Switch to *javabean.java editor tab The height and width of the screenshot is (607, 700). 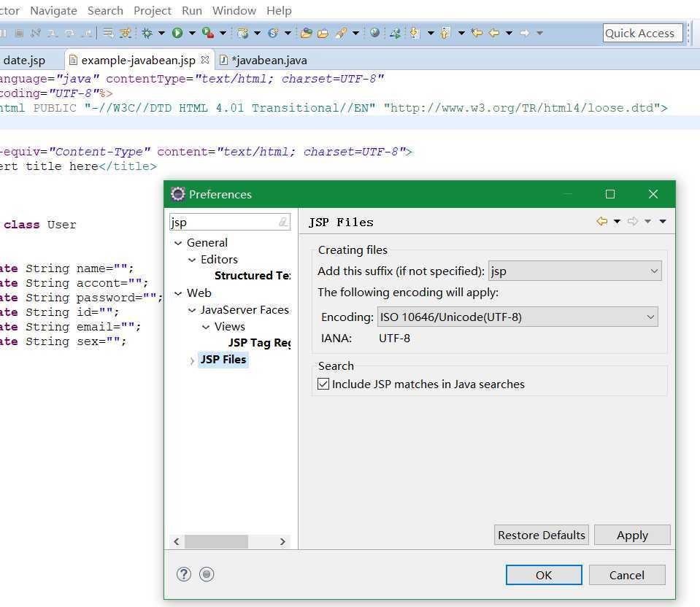[269, 61]
